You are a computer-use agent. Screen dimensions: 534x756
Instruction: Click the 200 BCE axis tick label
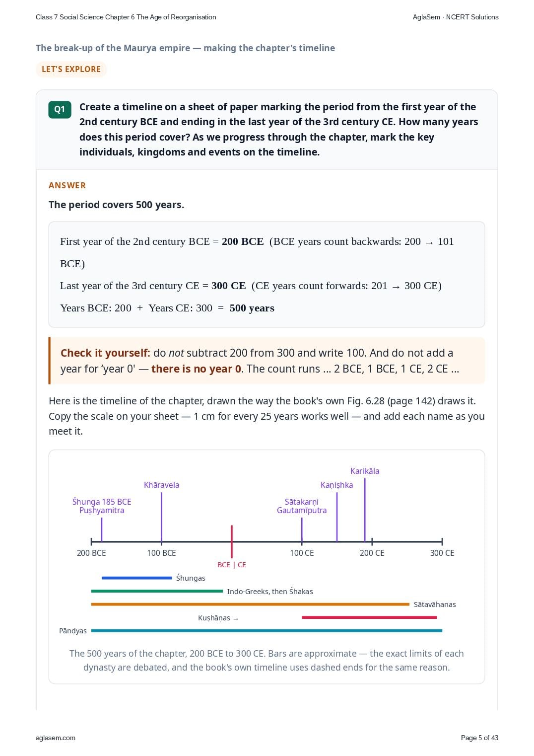click(91, 553)
